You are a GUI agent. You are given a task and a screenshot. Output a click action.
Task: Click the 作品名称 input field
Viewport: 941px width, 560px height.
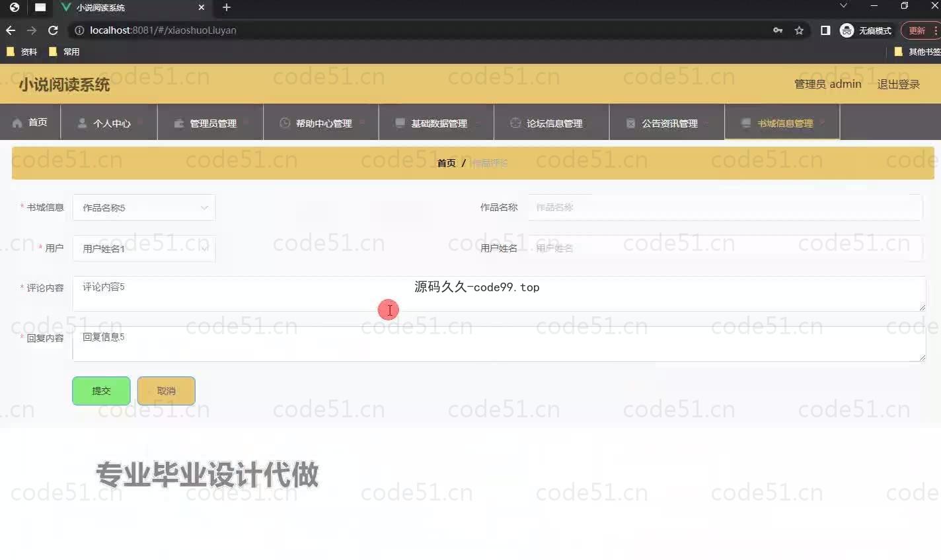coord(725,207)
